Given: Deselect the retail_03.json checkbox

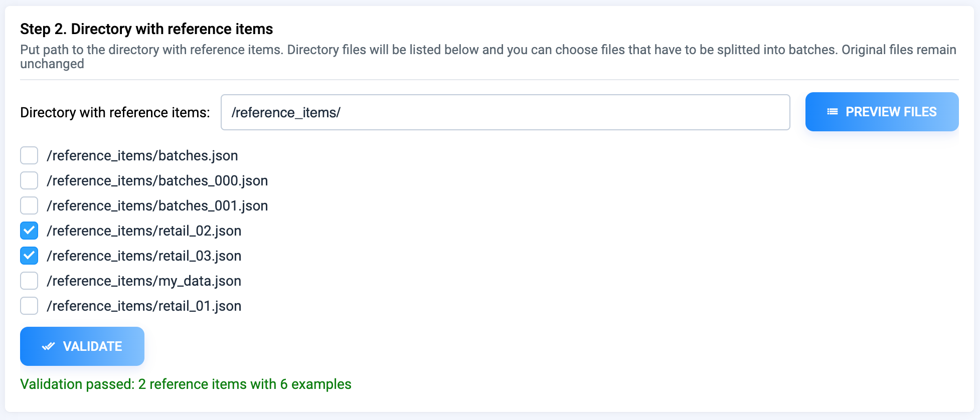Looking at the screenshot, I should pos(29,256).
